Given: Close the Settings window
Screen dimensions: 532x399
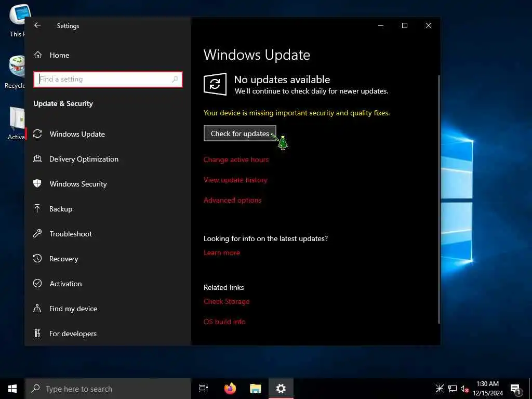Looking at the screenshot, I should click(429, 25).
